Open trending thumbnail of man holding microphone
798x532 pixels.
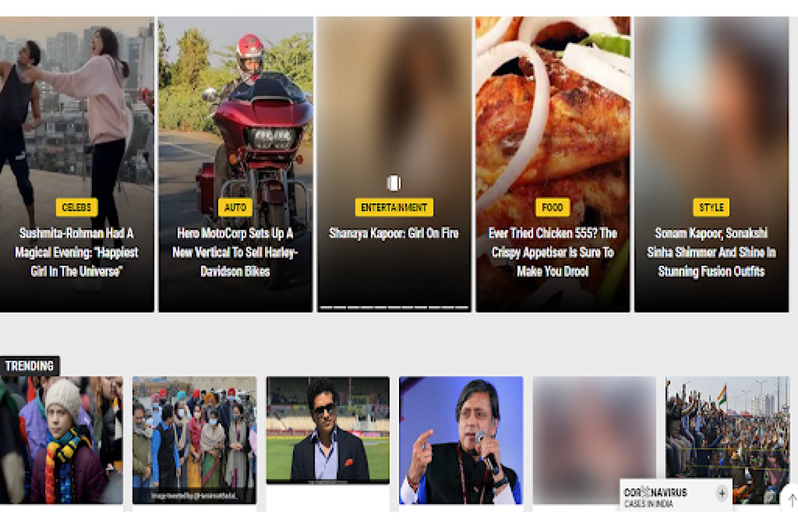point(461,440)
